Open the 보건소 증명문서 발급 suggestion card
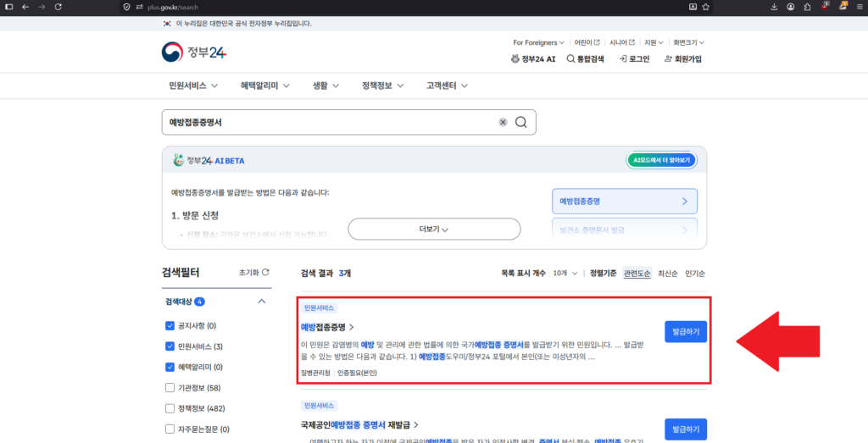This screenshot has height=443, width=868. (x=625, y=229)
